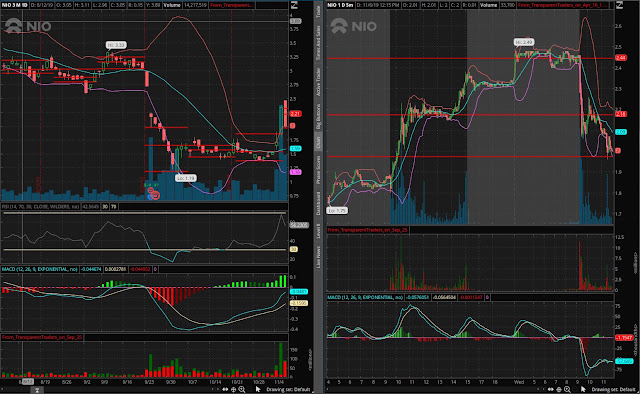Open the Drawing set Default dropdown on left chart
This screenshot has width=640, height=394.
288,390
